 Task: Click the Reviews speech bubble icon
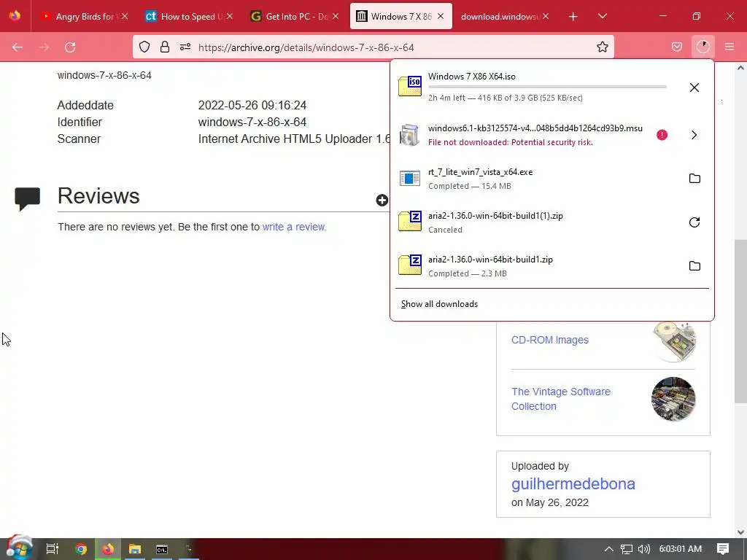click(27, 198)
